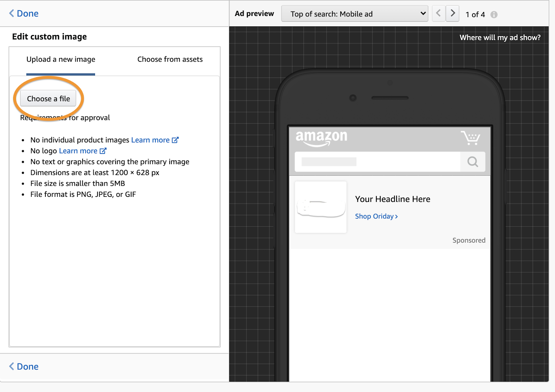Image resolution: width=555 pixels, height=392 pixels.
Task: Click the back chevron beside bottom Done
Action: [x=11, y=367]
